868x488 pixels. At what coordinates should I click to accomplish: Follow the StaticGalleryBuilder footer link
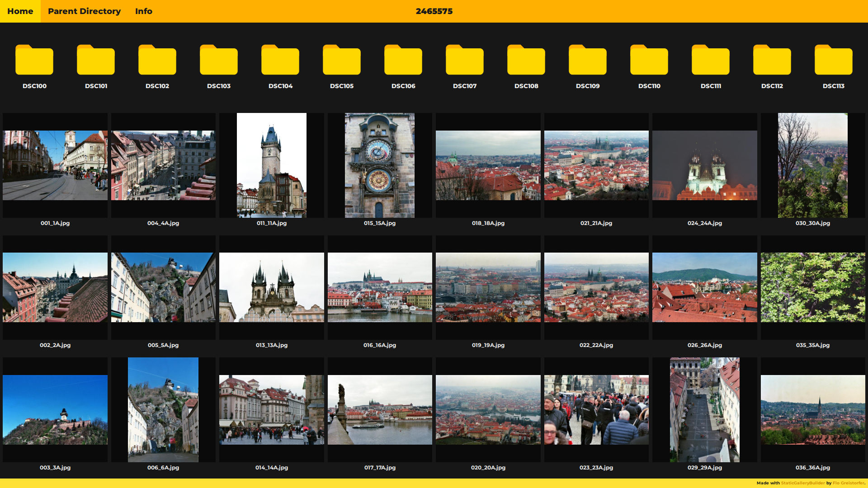[803, 483]
